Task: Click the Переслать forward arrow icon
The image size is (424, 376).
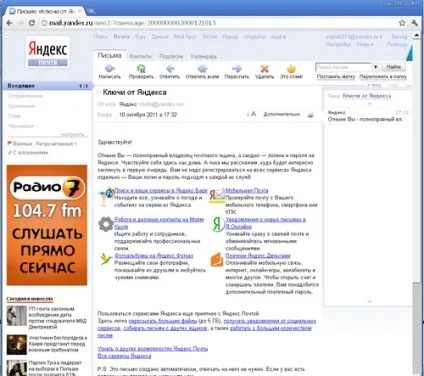Action: pos(237,69)
